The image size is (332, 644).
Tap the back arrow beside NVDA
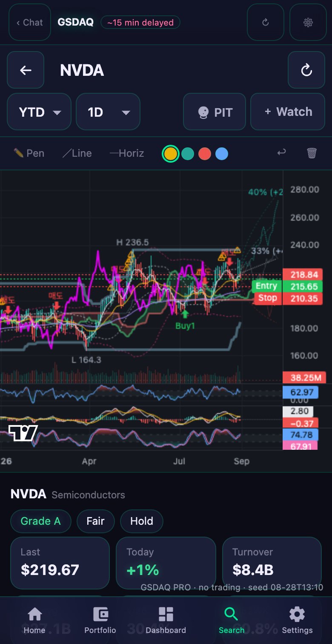click(26, 70)
